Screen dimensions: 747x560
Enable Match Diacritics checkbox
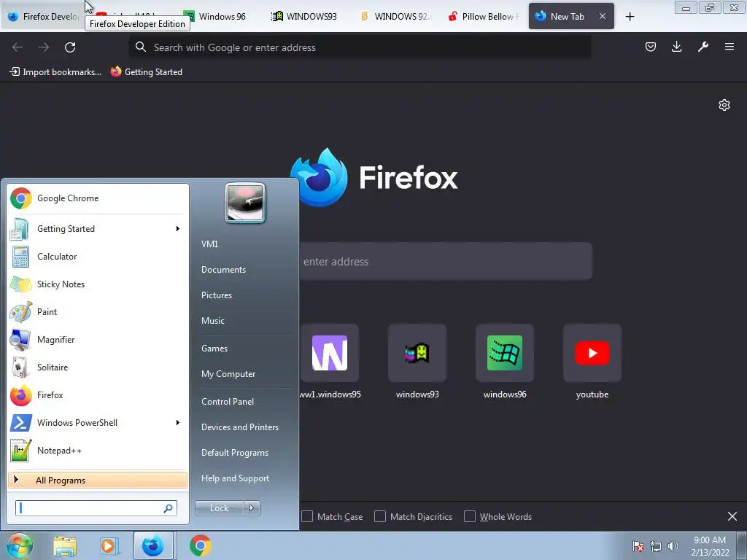pos(379,517)
